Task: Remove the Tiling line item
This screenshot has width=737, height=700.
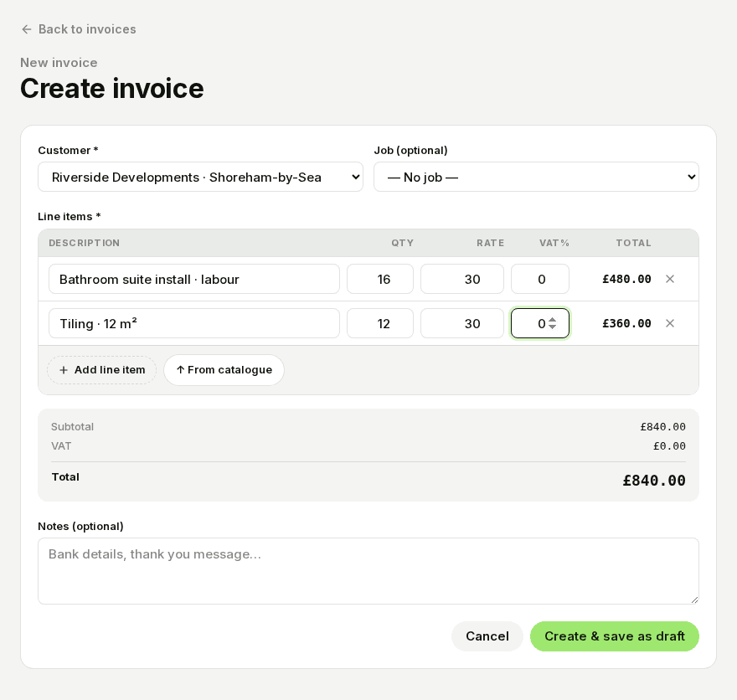Action: [x=670, y=323]
